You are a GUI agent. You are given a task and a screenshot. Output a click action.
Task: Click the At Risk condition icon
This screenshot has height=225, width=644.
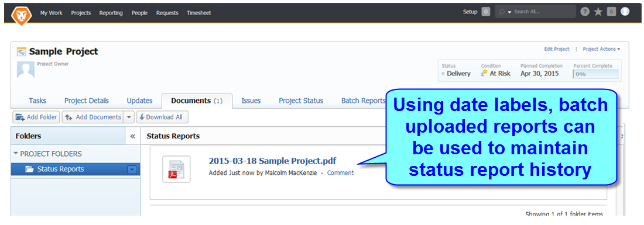[484, 73]
